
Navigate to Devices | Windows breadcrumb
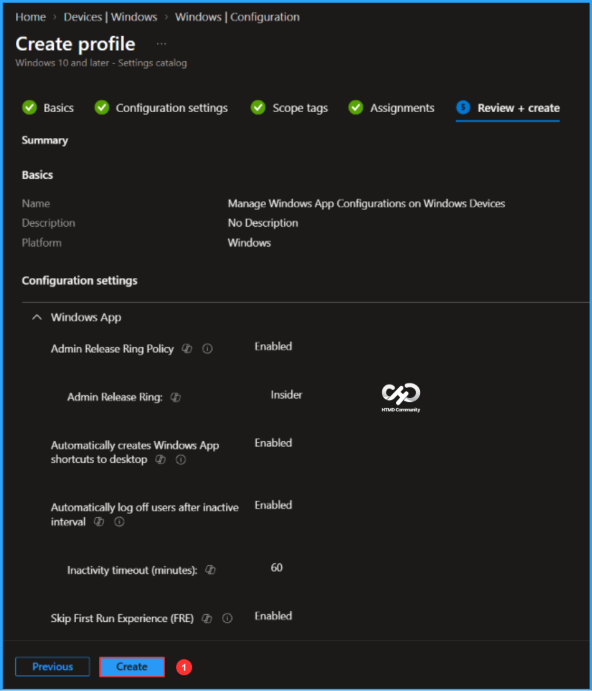click(x=110, y=17)
